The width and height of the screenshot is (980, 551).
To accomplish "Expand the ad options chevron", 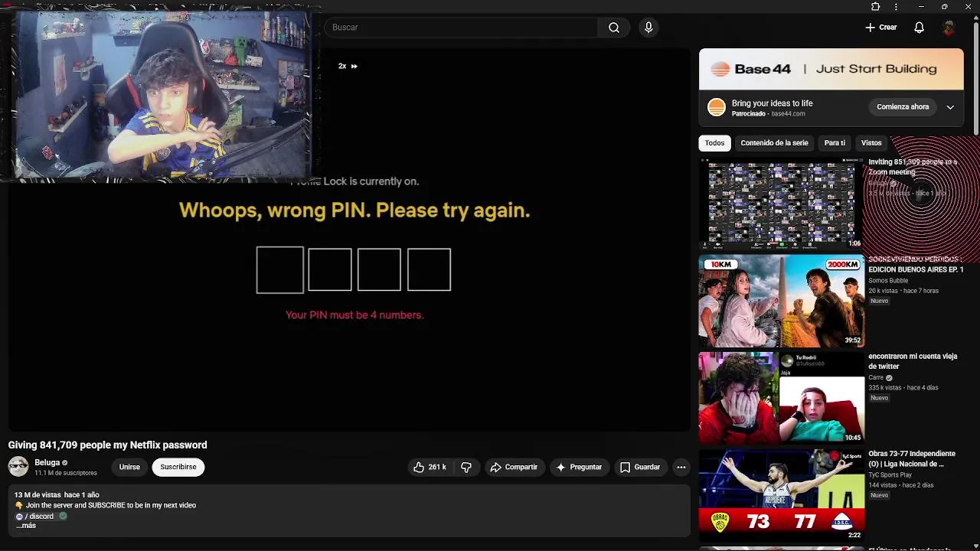I will [950, 107].
